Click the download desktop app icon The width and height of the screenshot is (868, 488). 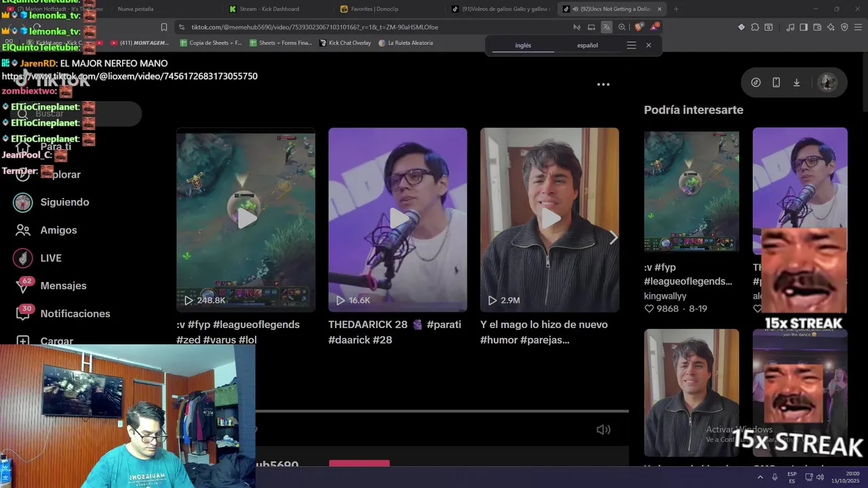click(796, 83)
